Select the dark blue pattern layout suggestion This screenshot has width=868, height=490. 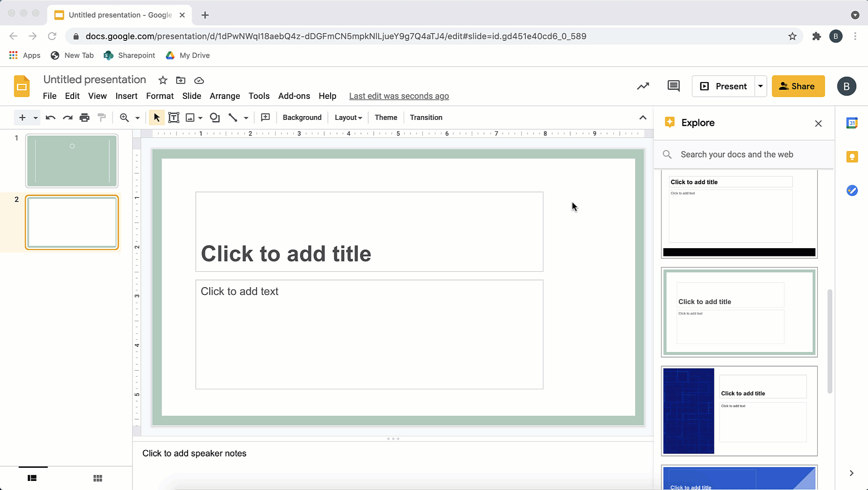pos(739,411)
